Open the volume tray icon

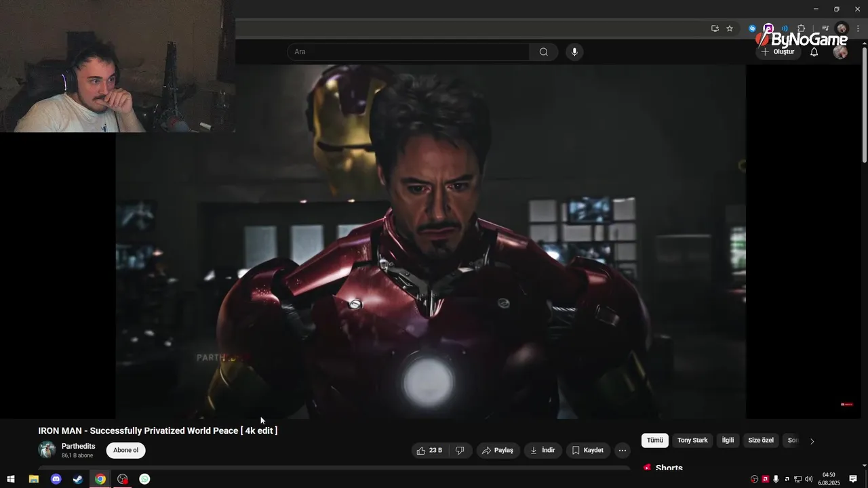(x=808, y=479)
